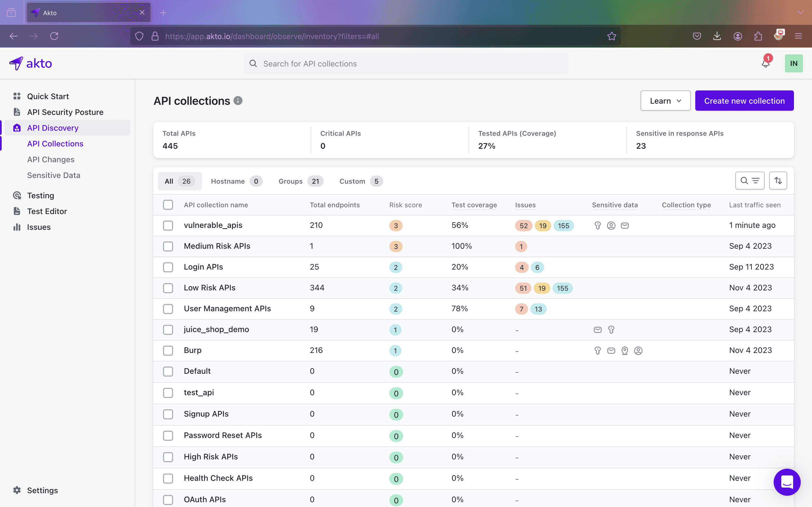Click the person sensitive data icon for Burp collection
The height and width of the screenshot is (507, 812).
point(638,350)
